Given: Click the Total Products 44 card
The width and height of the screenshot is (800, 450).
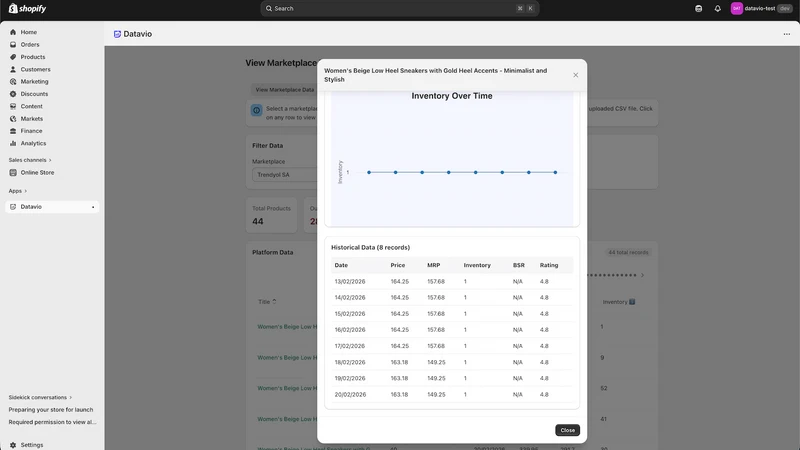Looking at the screenshot, I should point(271,215).
